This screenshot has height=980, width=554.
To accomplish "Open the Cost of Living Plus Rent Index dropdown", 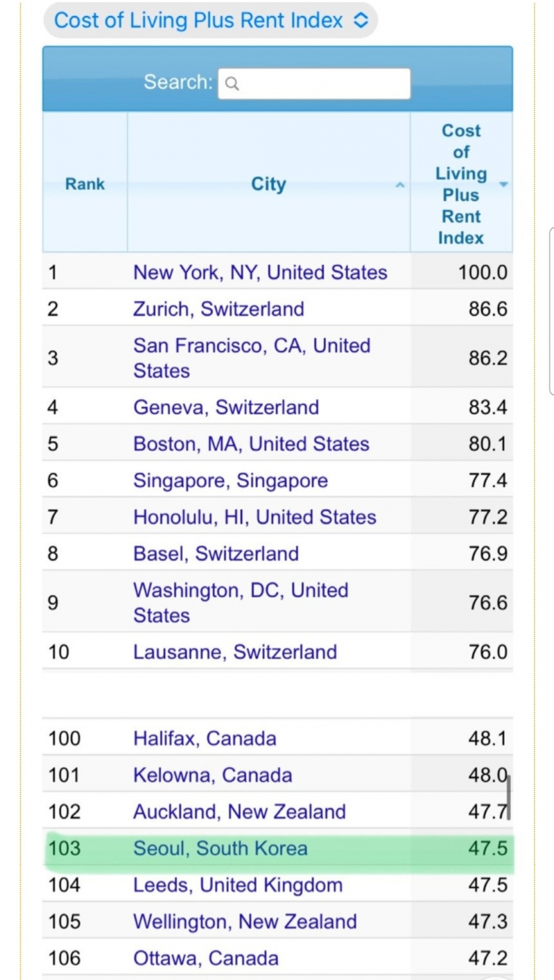I will click(210, 20).
